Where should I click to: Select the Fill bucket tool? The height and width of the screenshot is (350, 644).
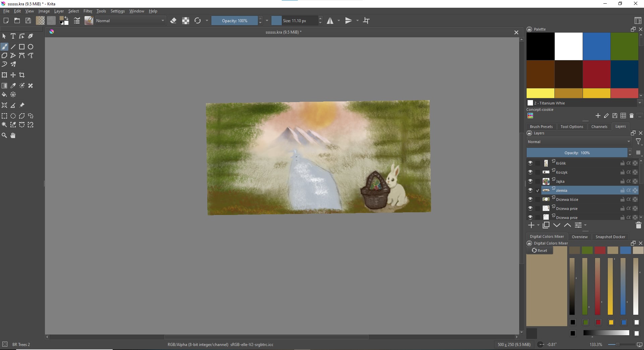(4, 95)
